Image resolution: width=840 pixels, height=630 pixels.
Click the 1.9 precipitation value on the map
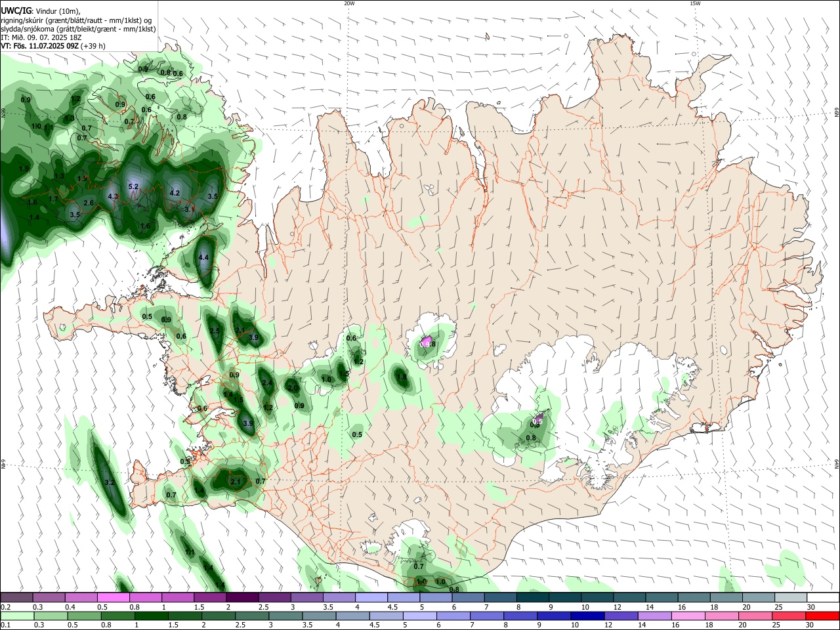[x=82, y=178]
